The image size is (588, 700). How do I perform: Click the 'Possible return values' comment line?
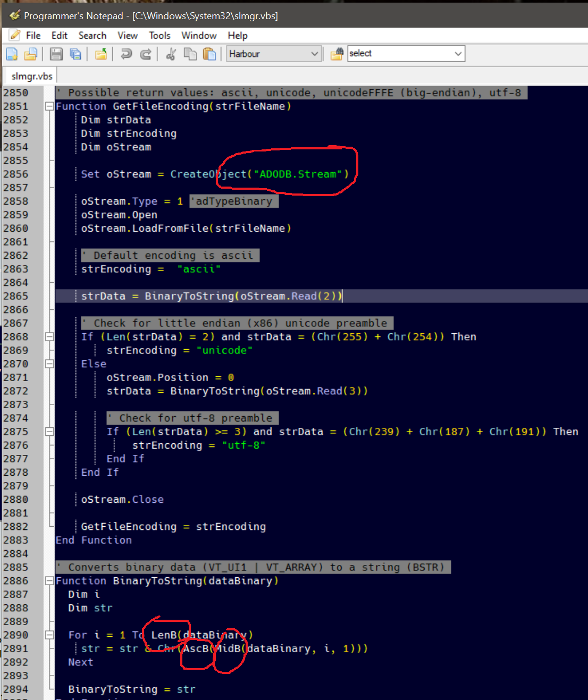click(291, 92)
